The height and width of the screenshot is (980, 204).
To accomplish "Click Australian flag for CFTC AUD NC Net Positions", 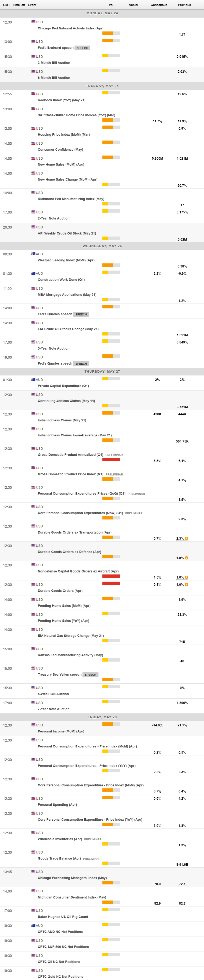I will pos(33,925).
